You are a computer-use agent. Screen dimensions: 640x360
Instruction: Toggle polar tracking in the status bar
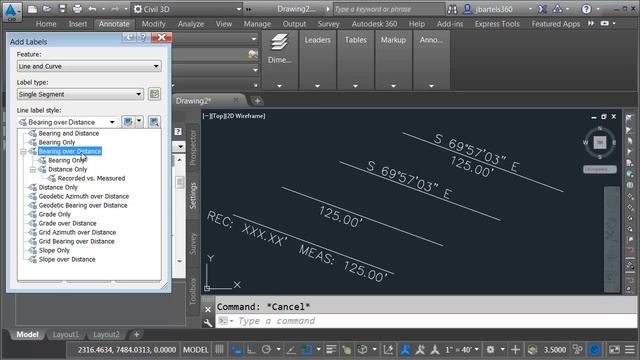(267, 350)
